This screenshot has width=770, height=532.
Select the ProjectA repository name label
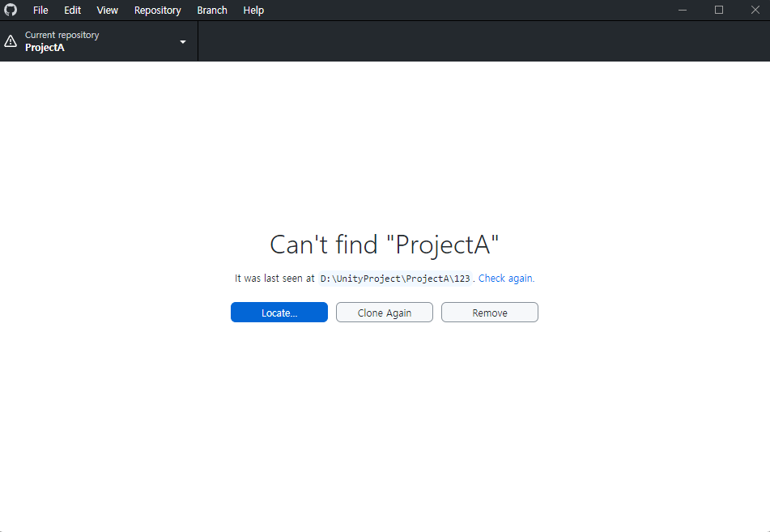pyautogui.click(x=45, y=48)
